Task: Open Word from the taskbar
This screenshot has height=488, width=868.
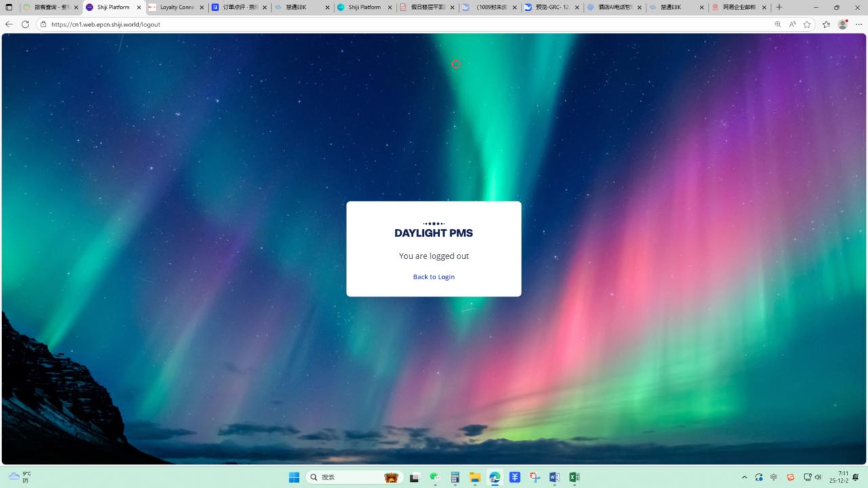Action: tap(554, 477)
